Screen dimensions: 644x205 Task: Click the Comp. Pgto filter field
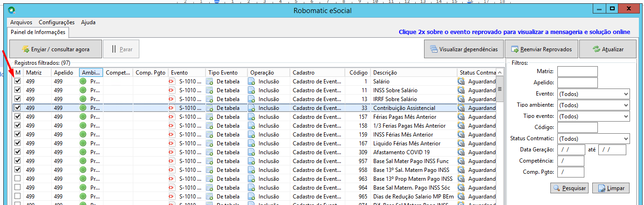[570, 172]
